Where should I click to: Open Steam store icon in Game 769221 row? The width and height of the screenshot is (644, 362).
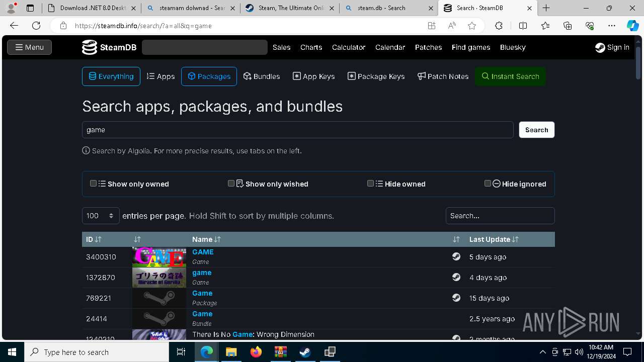pos(456,298)
